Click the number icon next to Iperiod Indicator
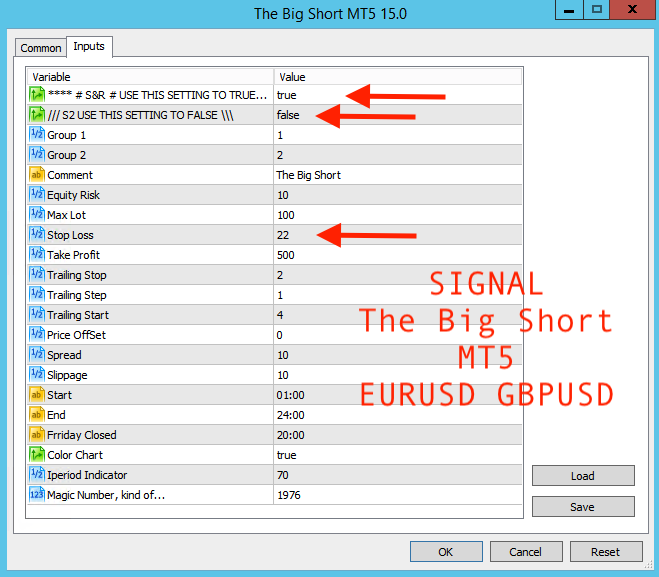 37,474
